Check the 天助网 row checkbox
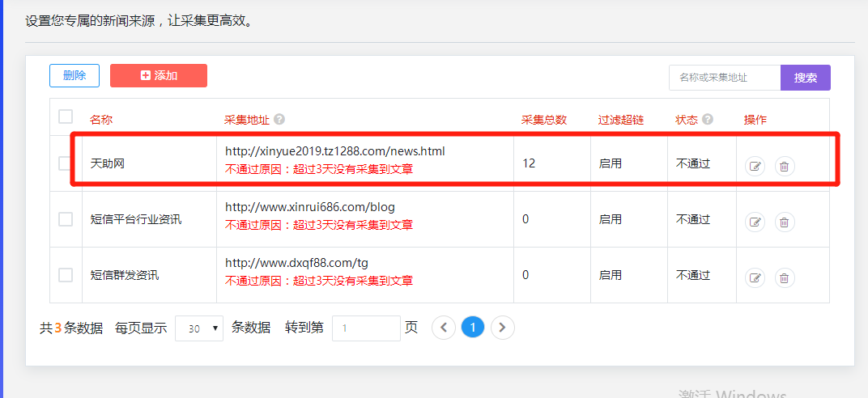 66,163
